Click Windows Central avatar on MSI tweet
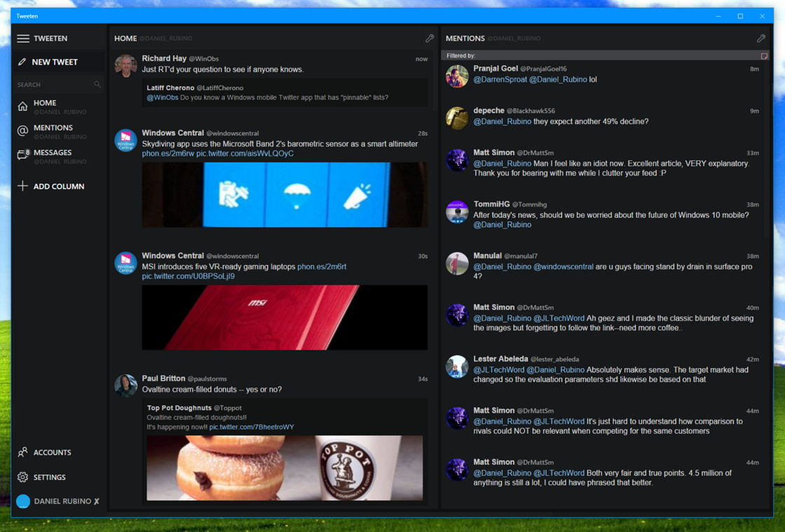The height and width of the screenshot is (532, 785). tap(125, 263)
